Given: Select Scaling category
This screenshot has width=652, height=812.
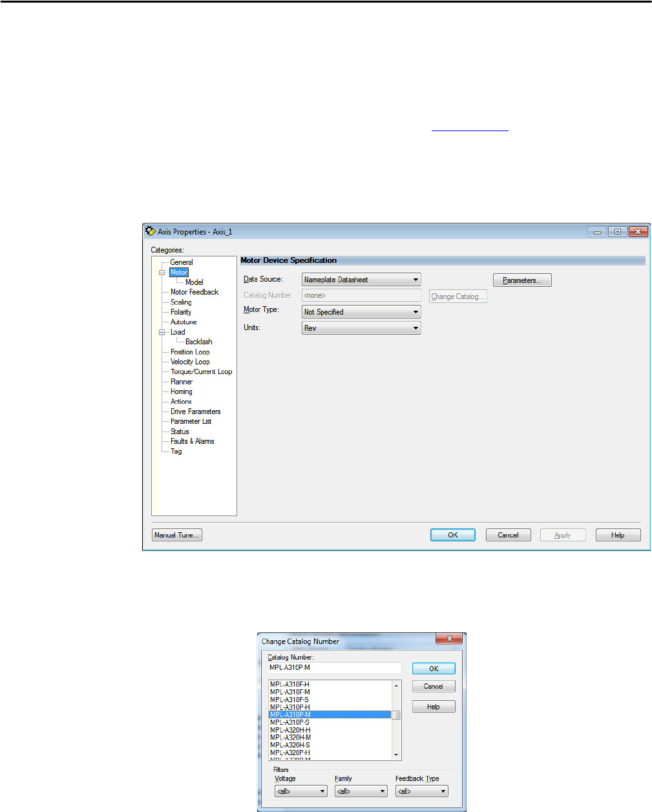Looking at the screenshot, I should coord(181,302).
